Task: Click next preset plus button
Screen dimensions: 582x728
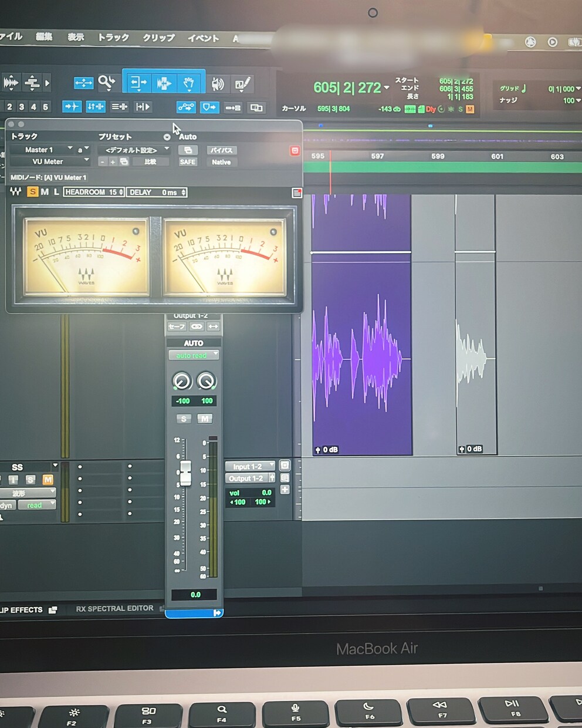Action: pyautogui.click(x=113, y=161)
